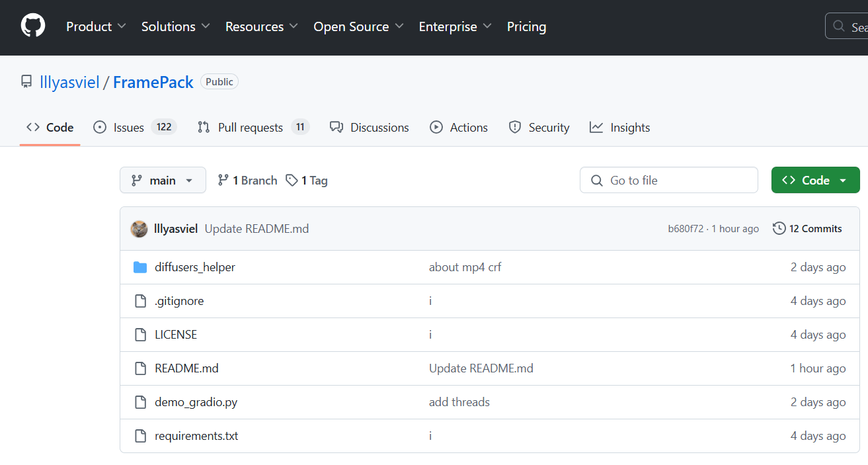Click the Pull requests count badge 11

pyautogui.click(x=300, y=127)
